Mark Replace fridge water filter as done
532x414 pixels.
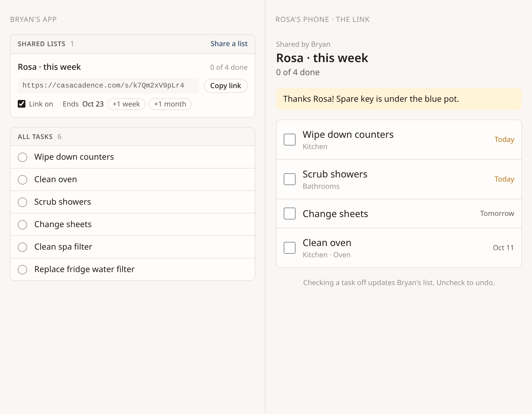(x=22, y=269)
